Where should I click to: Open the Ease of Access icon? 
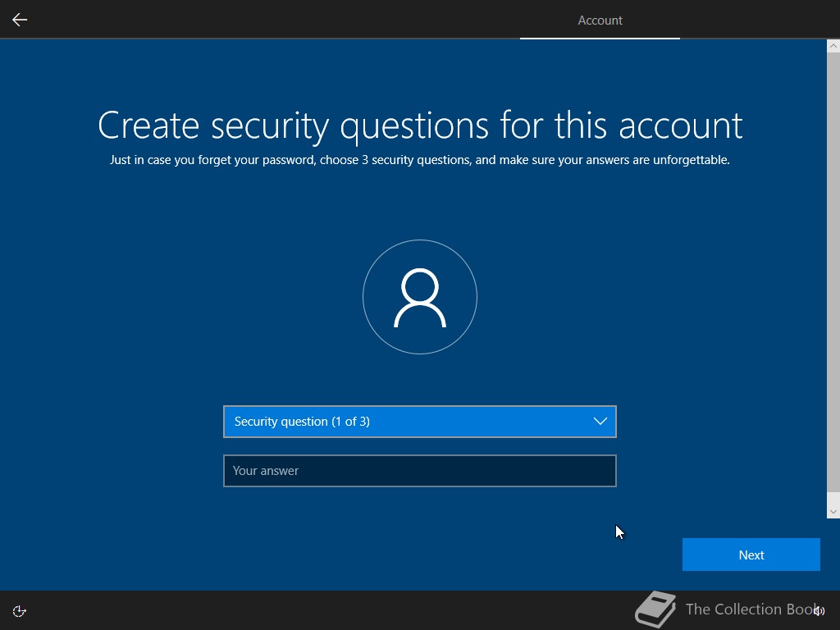click(x=20, y=611)
